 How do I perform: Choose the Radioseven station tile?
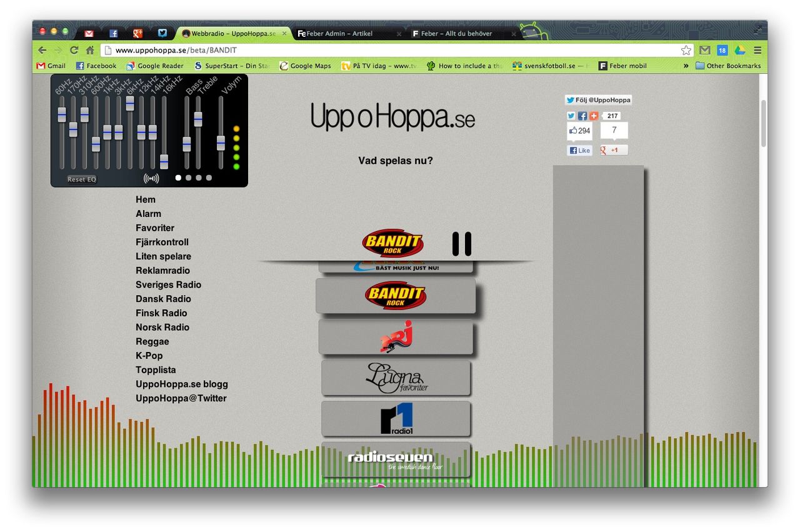pyautogui.click(x=396, y=459)
